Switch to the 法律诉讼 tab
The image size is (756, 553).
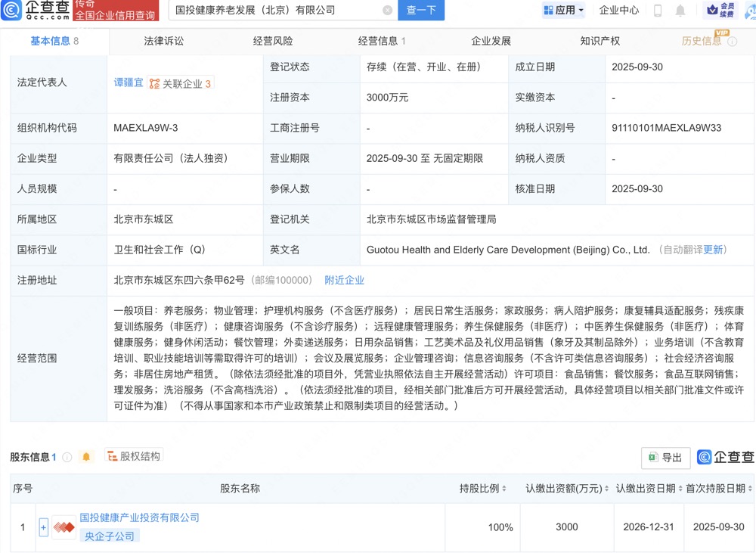(163, 41)
